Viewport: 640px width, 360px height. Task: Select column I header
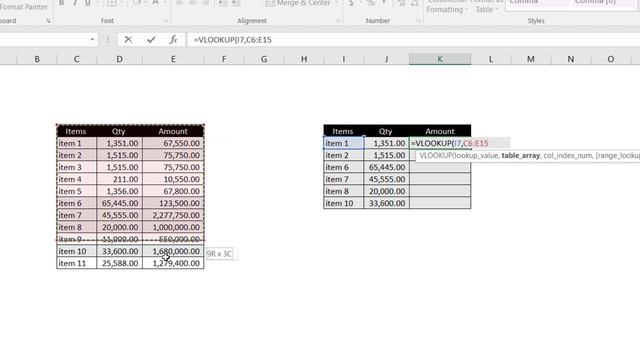(x=344, y=59)
